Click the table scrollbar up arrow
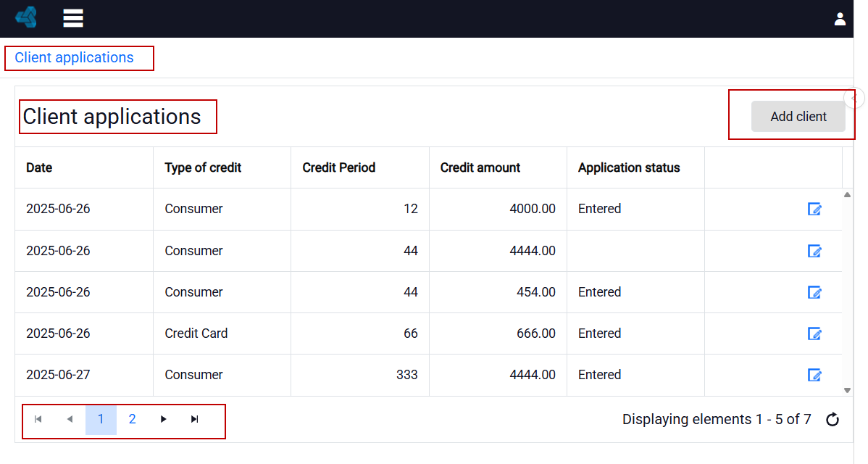868x464 pixels. [847, 195]
